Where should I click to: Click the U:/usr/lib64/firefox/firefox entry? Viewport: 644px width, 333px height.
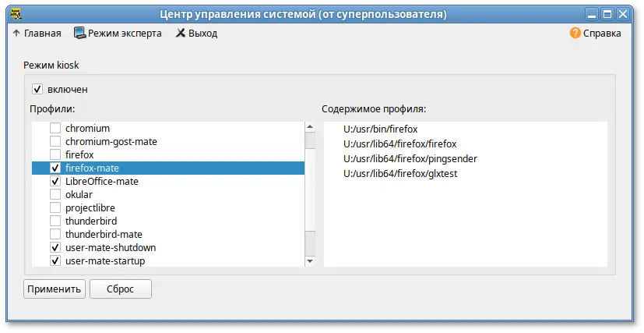[400, 144]
